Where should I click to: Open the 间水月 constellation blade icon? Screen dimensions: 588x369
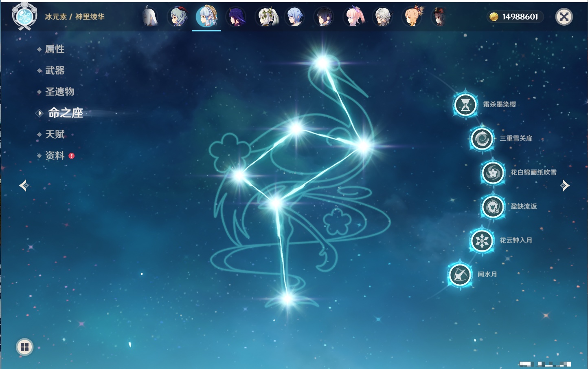tap(460, 275)
